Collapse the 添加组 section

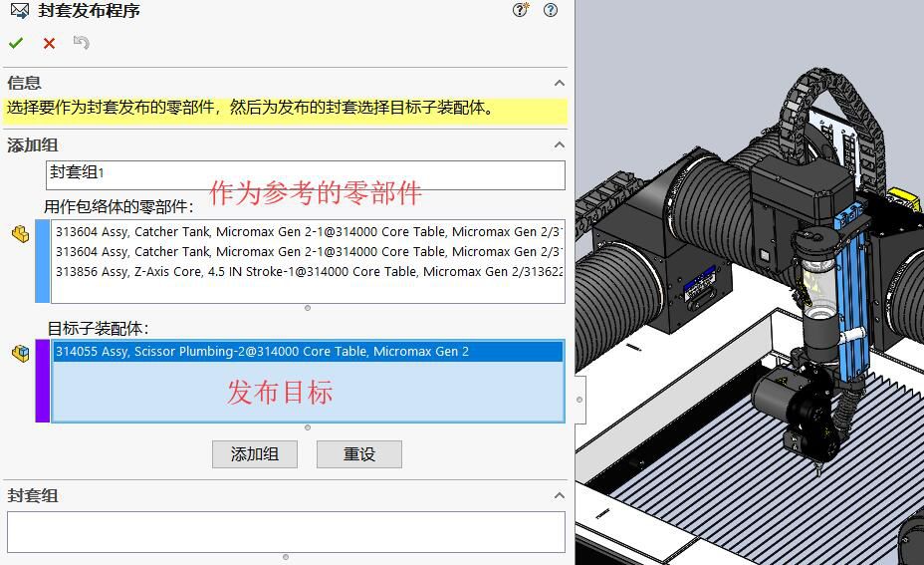(x=560, y=145)
